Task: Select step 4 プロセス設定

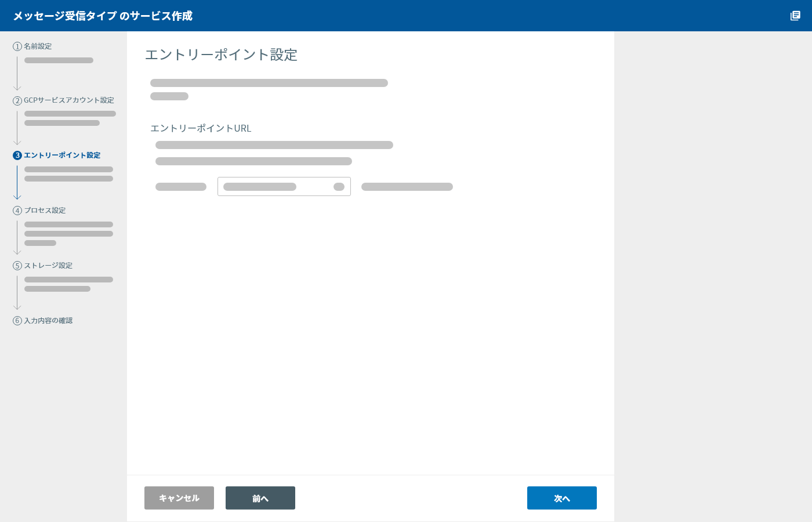Action: pos(39,211)
